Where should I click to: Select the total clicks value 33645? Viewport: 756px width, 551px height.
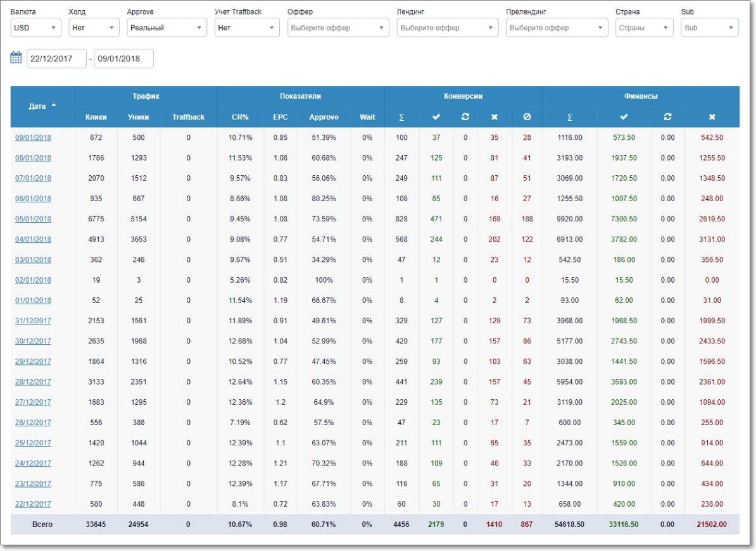(96, 524)
